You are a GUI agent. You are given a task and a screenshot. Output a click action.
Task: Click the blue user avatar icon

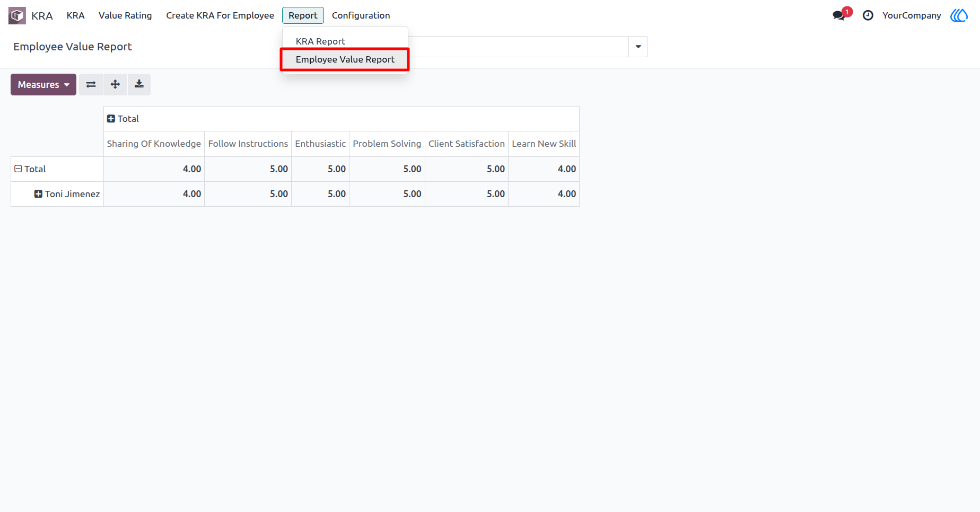959,15
